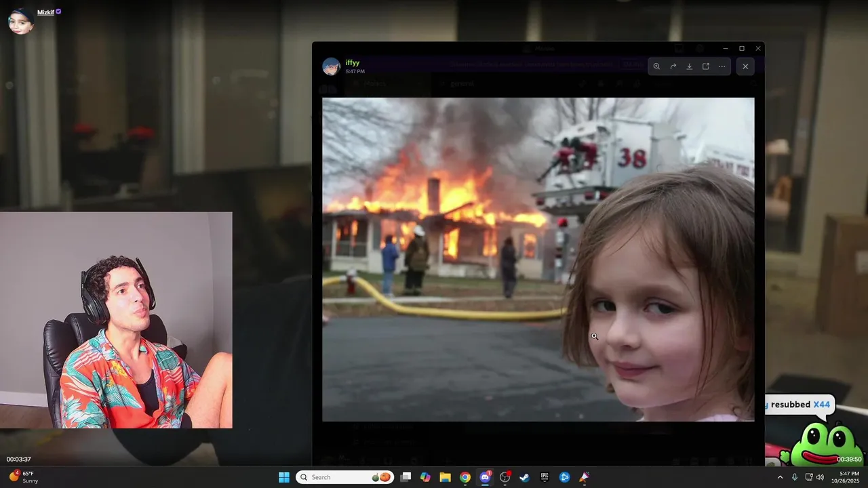Click the resubbed X44 alert bubble
The height and width of the screenshot is (488, 868).
[799, 405]
